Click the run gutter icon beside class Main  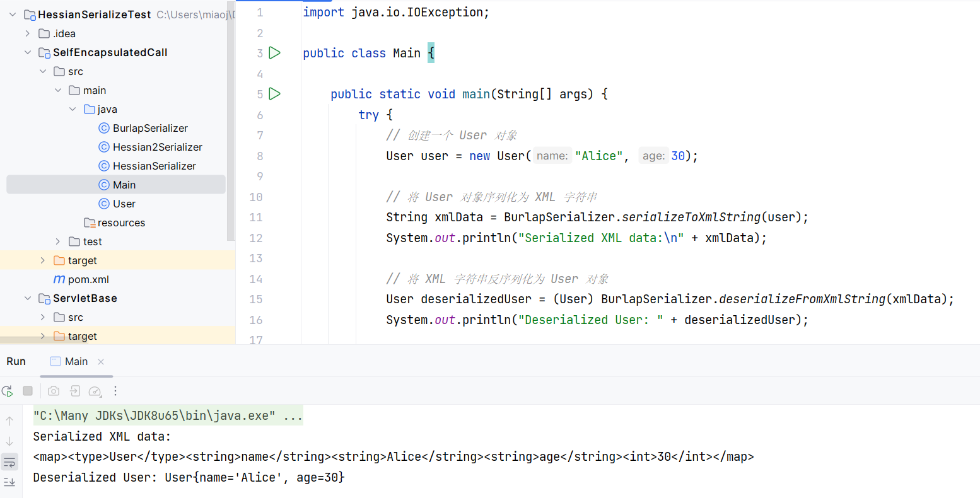pyautogui.click(x=274, y=53)
